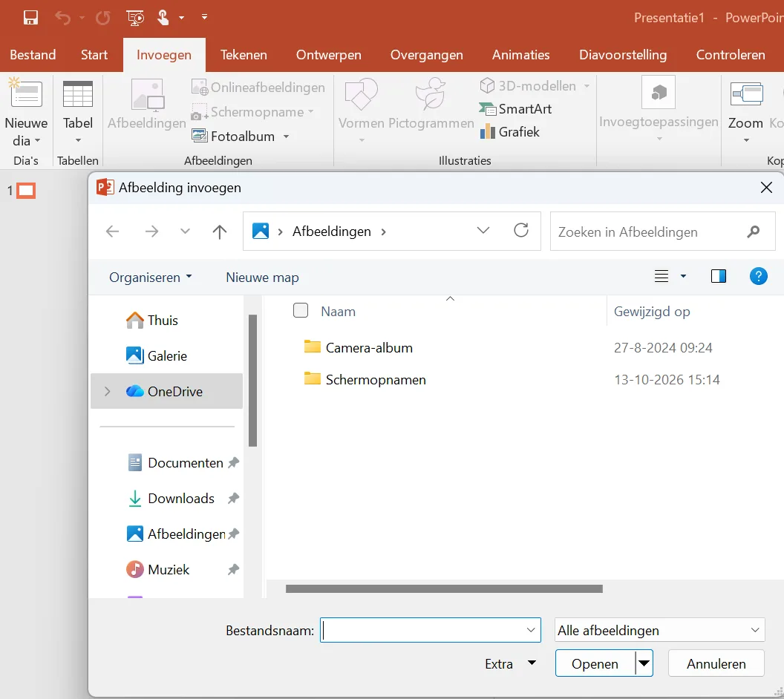Image resolution: width=784 pixels, height=699 pixels.
Task: Create a folder with Nieuwe map
Action: click(x=263, y=278)
